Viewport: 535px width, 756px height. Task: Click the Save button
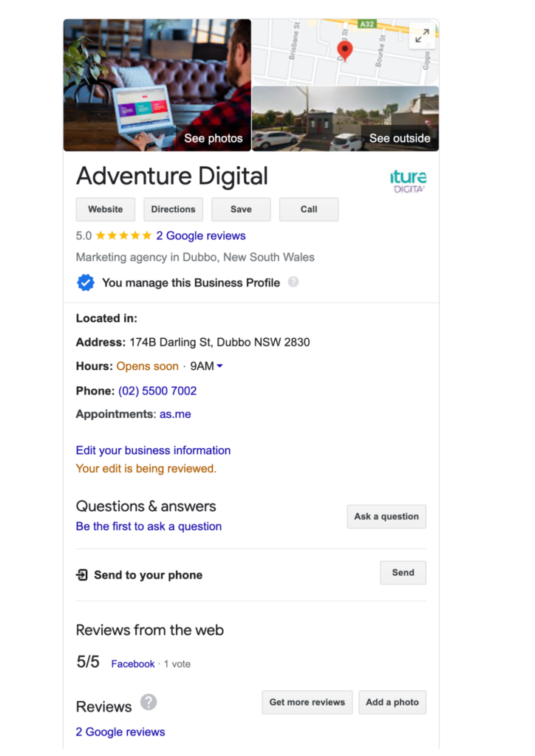[x=241, y=209]
